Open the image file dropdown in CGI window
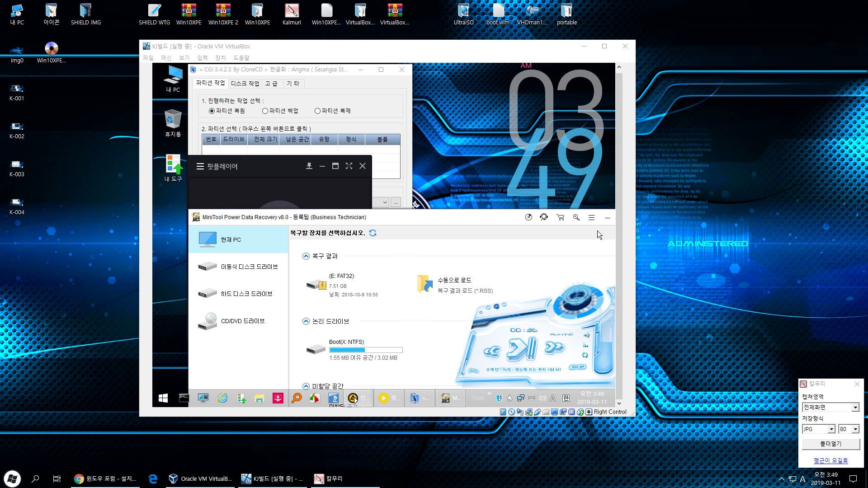868x488 pixels. click(x=385, y=202)
